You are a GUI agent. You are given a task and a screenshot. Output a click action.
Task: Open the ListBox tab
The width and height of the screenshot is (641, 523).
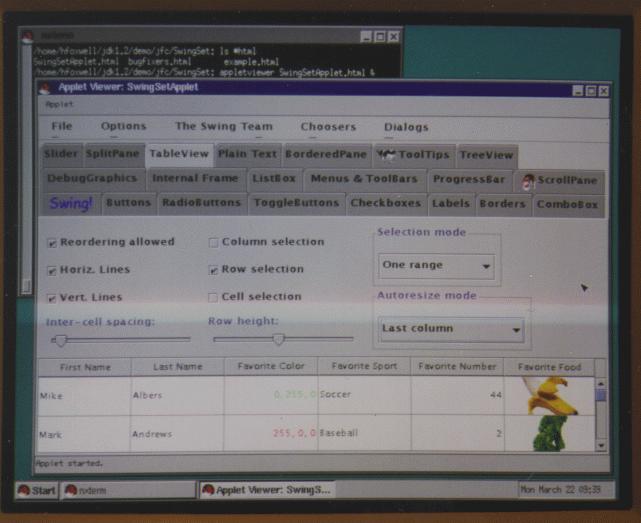[x=274, y=179]
